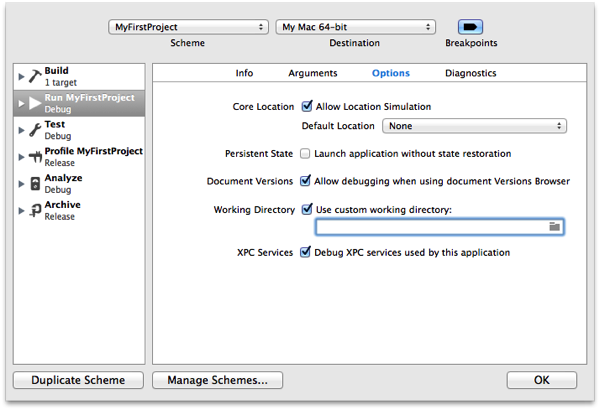
Task: Toggle the Breakpoints button
Action: pos(470,27)
